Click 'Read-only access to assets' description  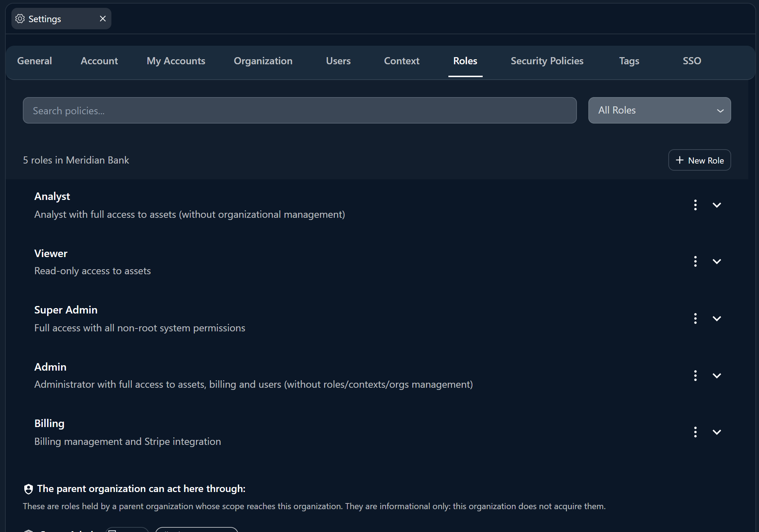tap(92, 271)
